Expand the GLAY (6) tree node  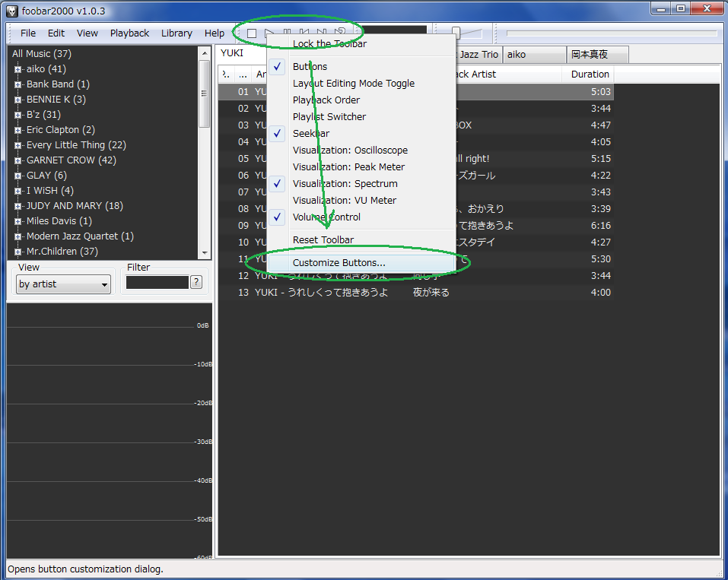point(17,176)
